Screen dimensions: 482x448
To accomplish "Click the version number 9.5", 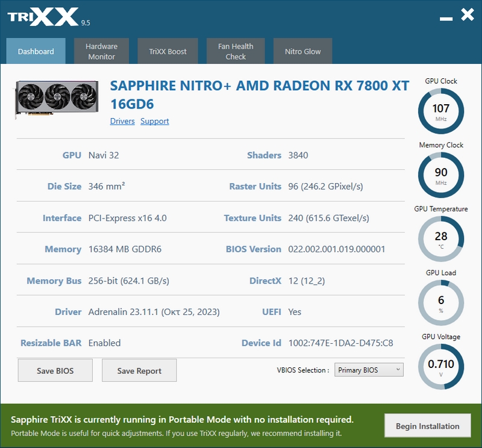I will [x=86, y=23].
